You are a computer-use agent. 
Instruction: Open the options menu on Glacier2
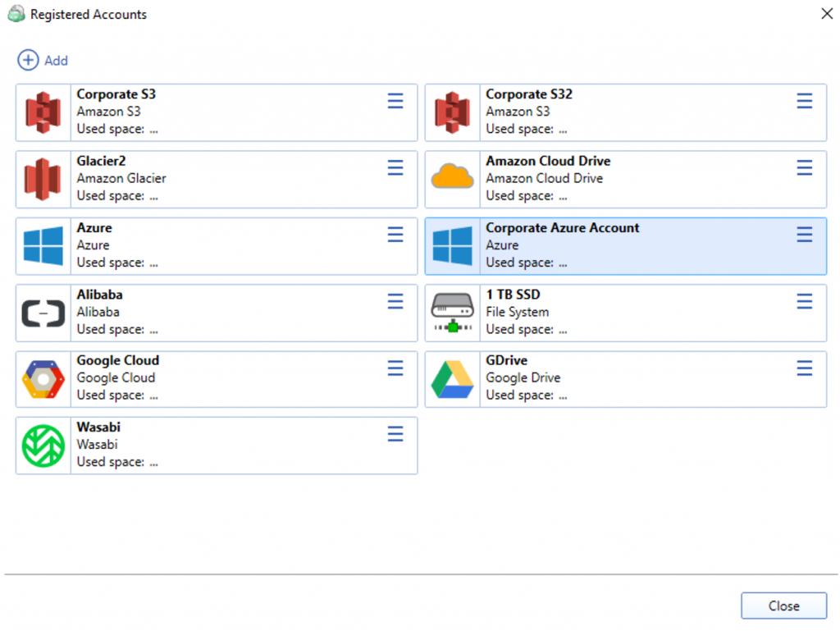pos(395,167)
